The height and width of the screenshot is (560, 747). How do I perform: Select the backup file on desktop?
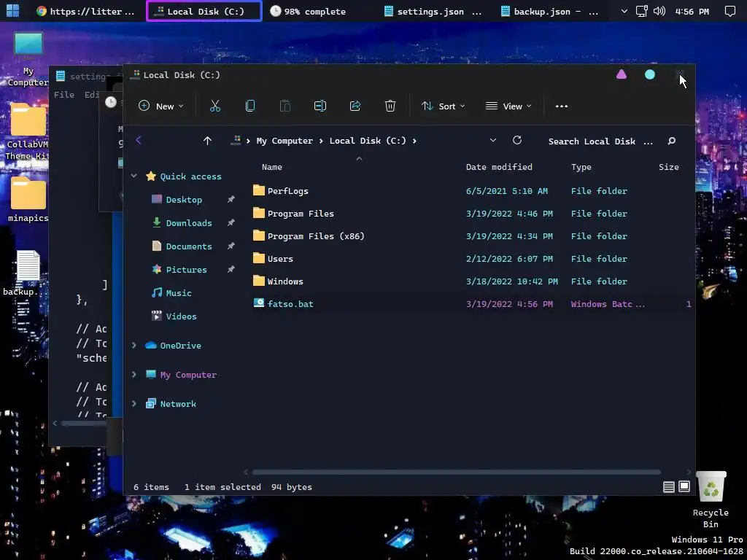[26, 273]
